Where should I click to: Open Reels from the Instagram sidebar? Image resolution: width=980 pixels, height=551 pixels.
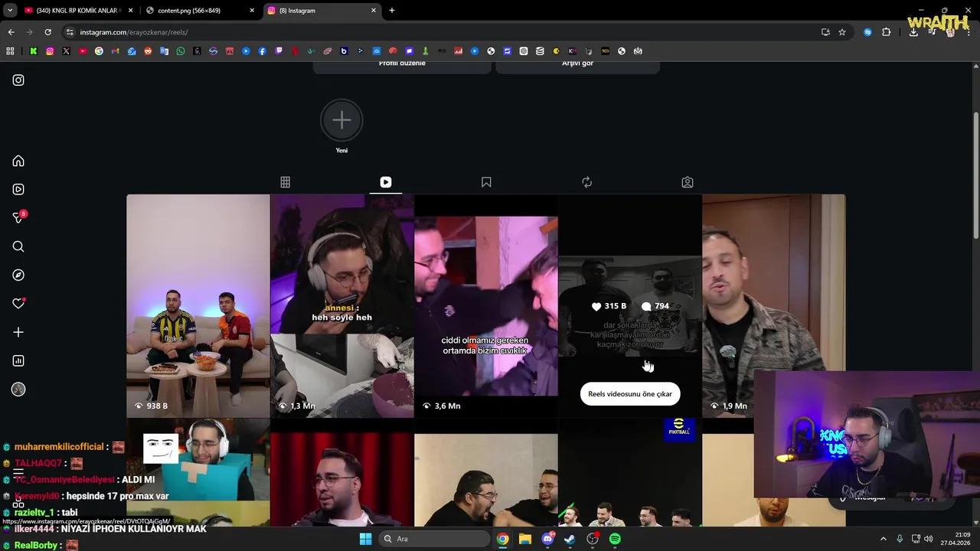(18, 189)
